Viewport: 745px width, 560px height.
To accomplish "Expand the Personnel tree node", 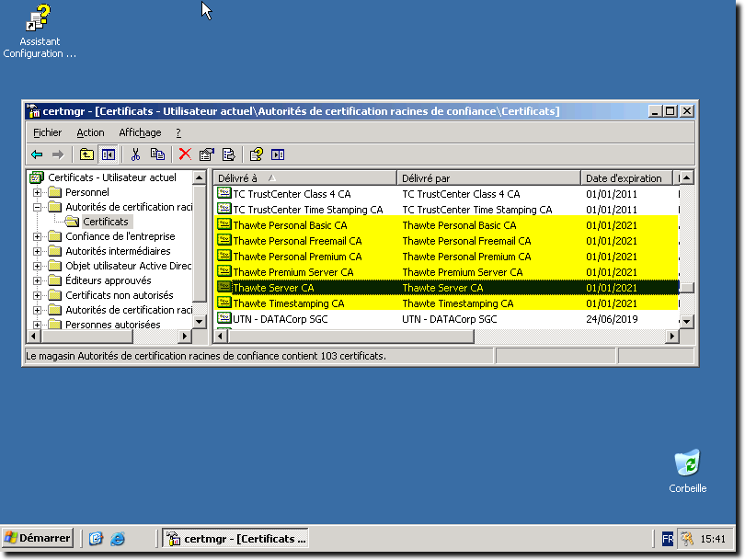I will click(37, 192).
